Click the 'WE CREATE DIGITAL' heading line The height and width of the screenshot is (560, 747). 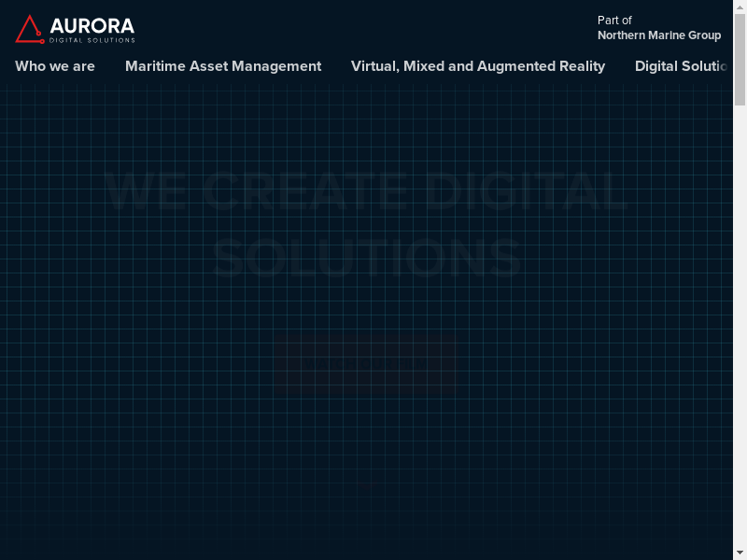pyautogui.click(x=367, y=191)
